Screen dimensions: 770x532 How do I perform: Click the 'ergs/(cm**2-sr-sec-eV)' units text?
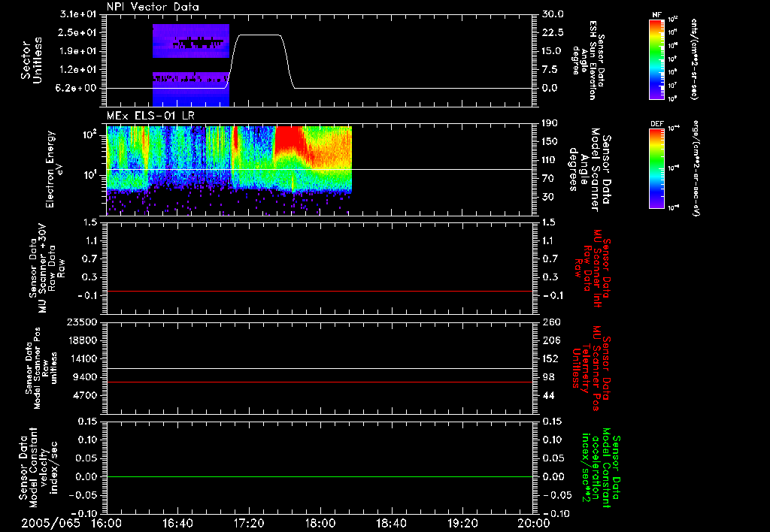(696, 168)
